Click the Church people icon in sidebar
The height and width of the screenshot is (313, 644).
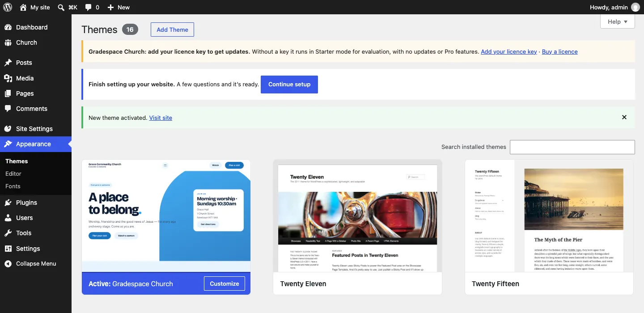click(8, 42)
